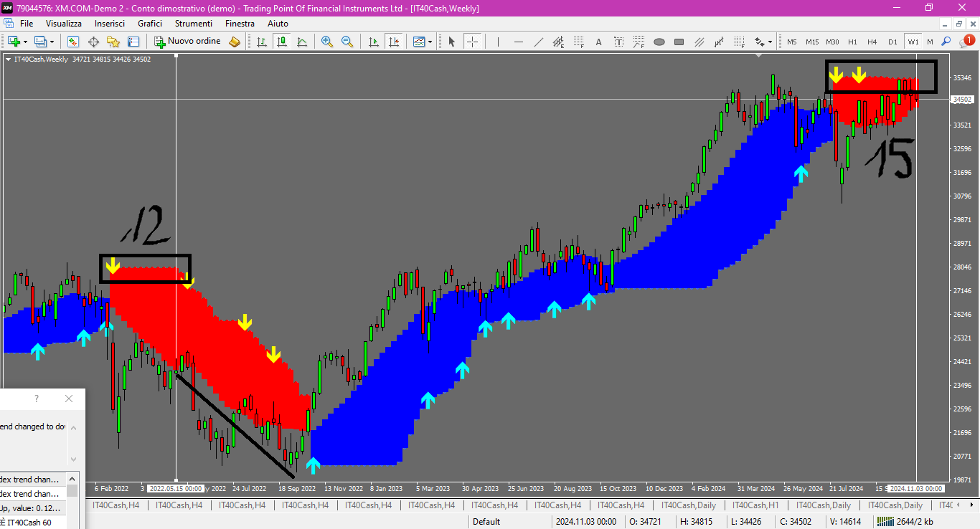Open the Terminal panel icon

[x=133, y=42]
